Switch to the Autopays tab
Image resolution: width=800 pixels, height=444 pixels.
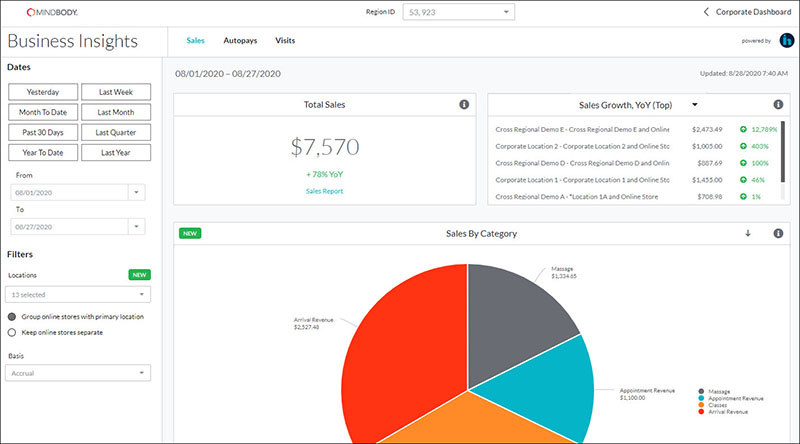click(240, 40)
